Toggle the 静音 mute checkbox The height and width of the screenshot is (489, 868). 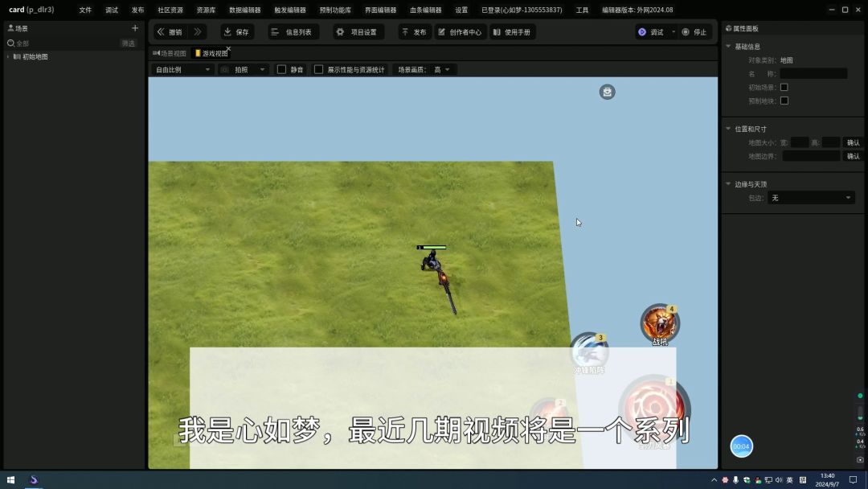point(282,70)
